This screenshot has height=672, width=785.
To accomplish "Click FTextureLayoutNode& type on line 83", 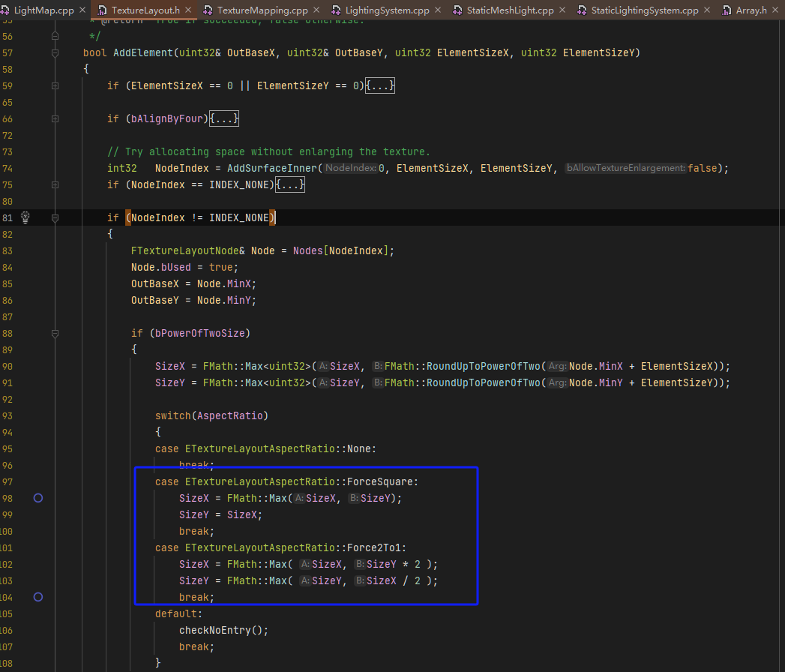I will click(x=187, y=250).
